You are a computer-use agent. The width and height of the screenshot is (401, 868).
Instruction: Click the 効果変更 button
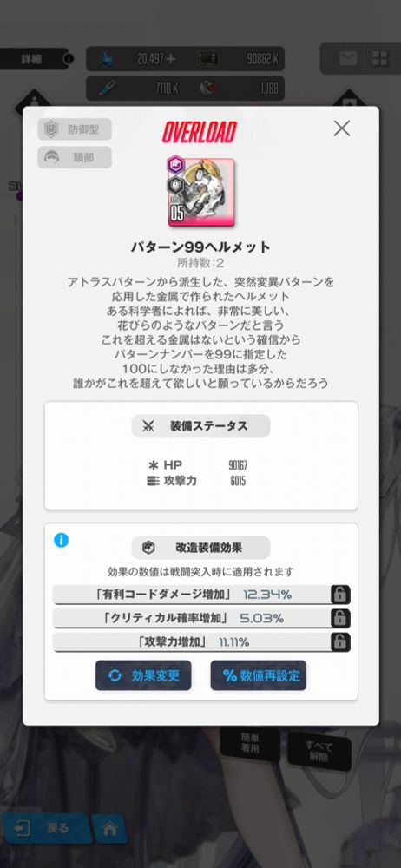pyautogui.click(x=143, y=675)
